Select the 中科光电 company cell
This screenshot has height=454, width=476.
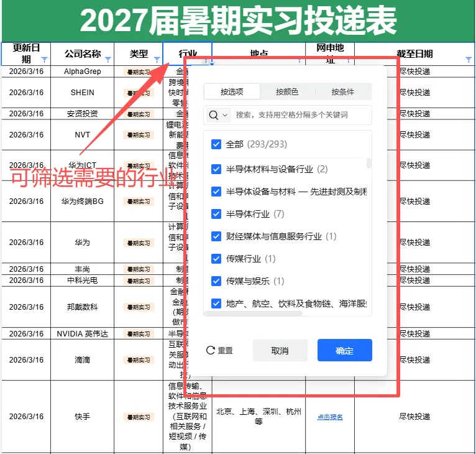click(82, 280)
